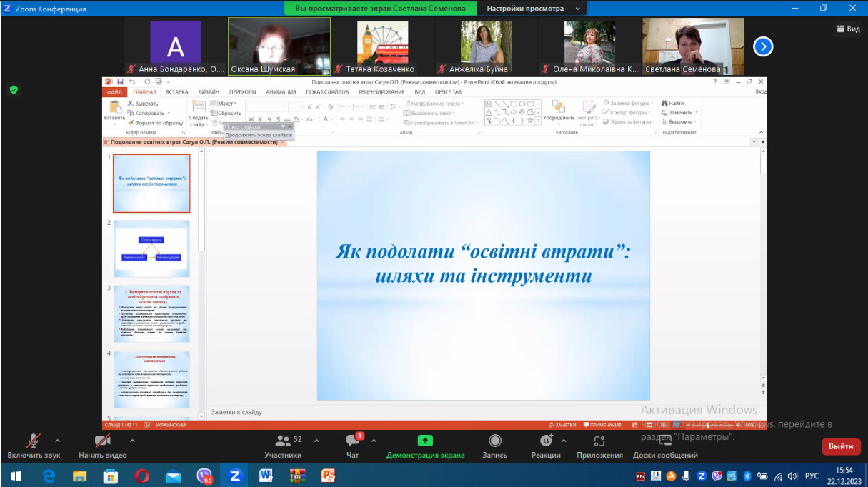Expand audio options arrow next to microphone
Image resolution: width=868 pixels, height=487 pixels.
[58, 441]
